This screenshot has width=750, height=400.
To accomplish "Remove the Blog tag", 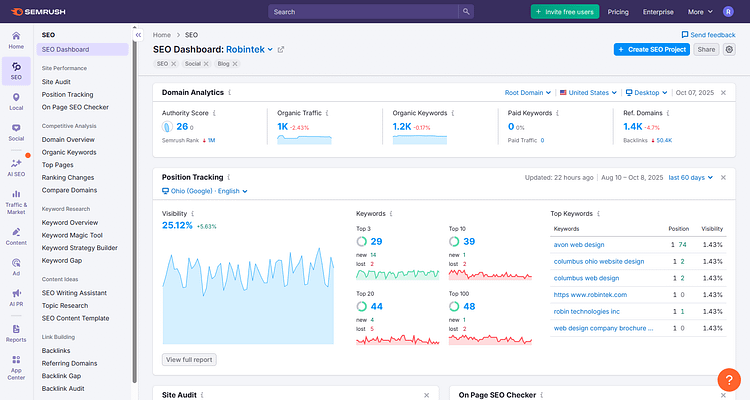I will click(236, 64).
